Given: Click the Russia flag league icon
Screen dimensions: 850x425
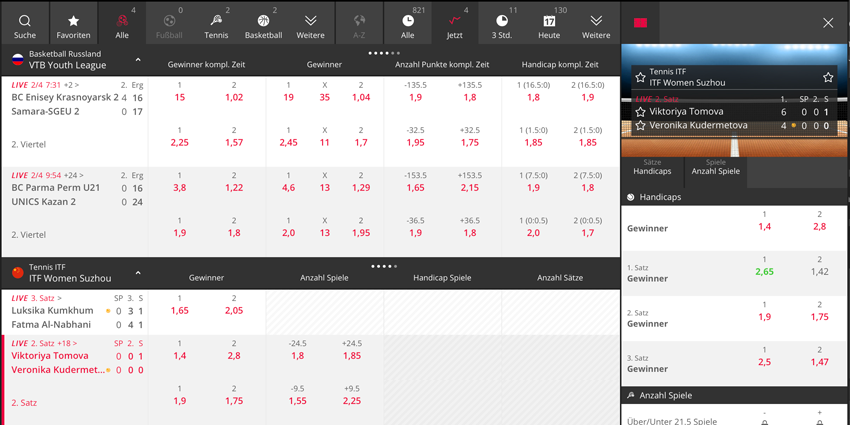Looking at the screenshot, I should (18, 60).
